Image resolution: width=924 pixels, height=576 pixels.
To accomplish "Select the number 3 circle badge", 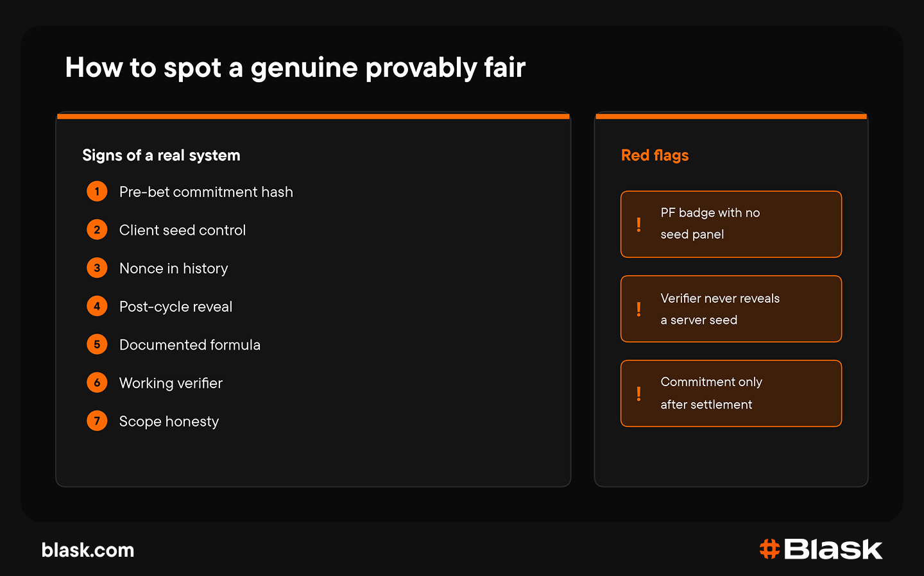I will click(97, 268).
